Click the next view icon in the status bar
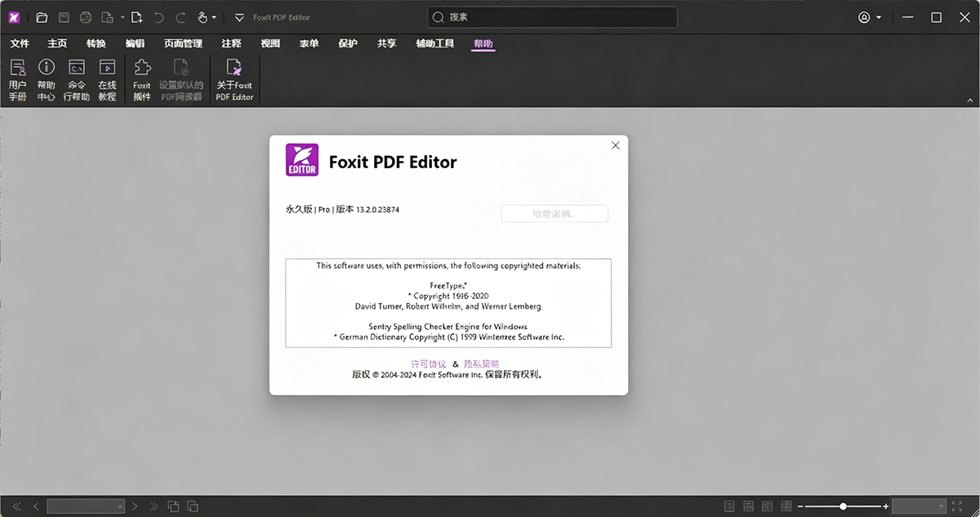Viewport: 980px width, 517px height. pyautogui.click(x=193, y=506)
